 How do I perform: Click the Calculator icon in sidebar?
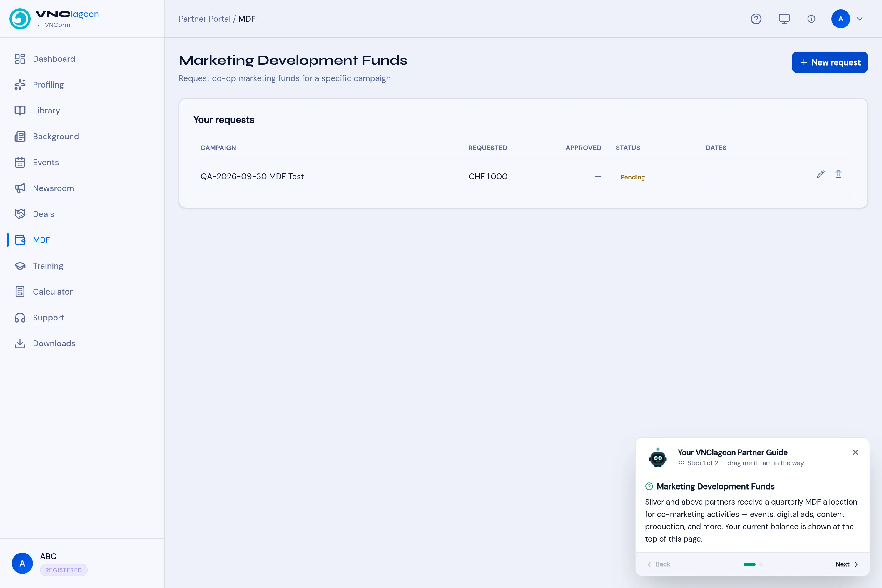pos(20,292)
